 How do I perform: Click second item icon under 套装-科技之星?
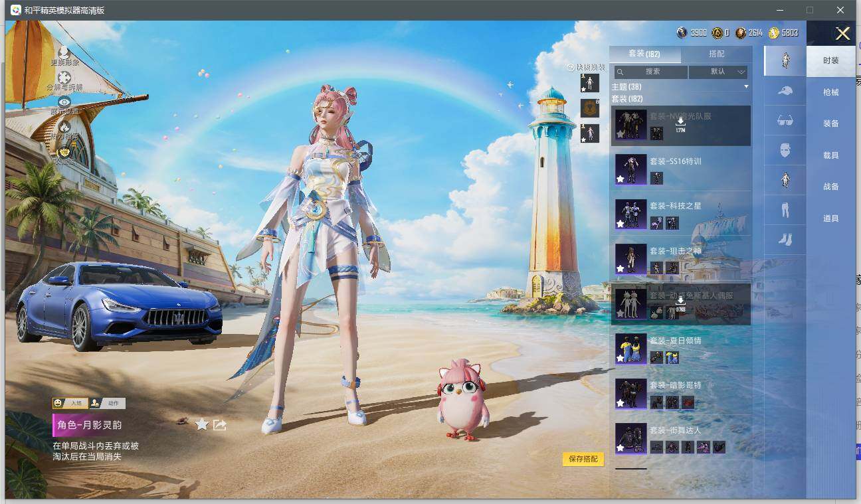pyautogui.click(x=672, y=223)
